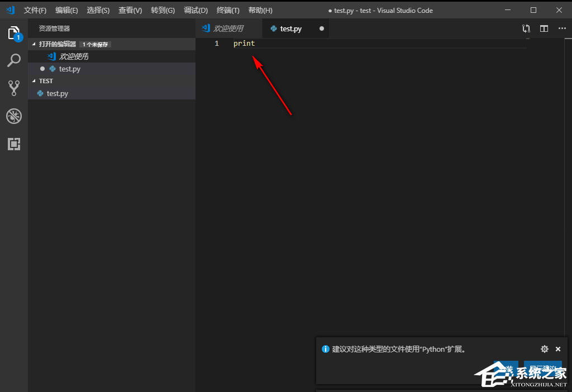Select the test.py editor tab

[x=291, y=28]
